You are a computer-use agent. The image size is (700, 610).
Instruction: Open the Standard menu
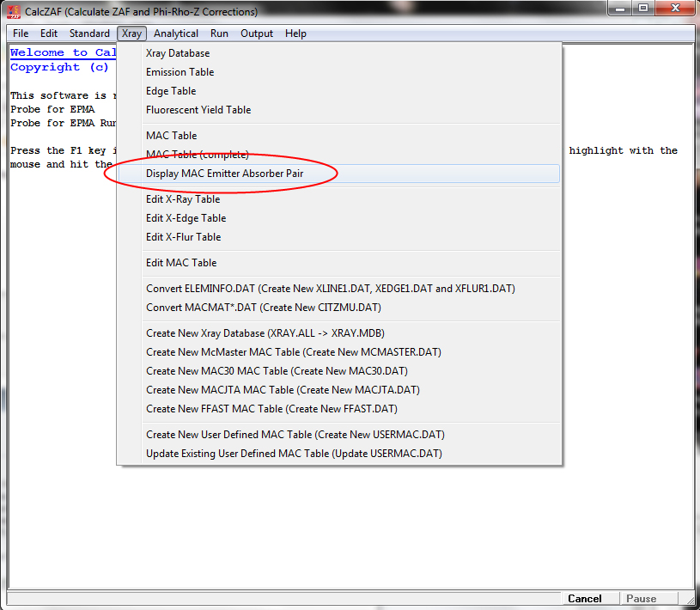tap(89, 34)
